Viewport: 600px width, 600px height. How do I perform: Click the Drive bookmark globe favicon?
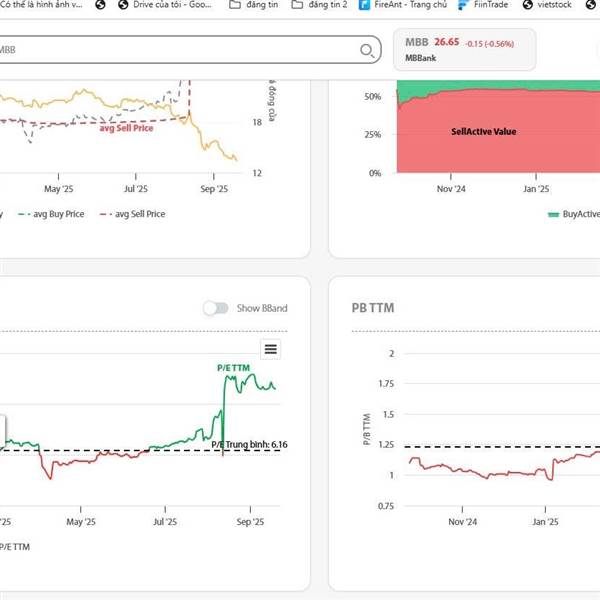pyautogui.click(x=123, y=5)
